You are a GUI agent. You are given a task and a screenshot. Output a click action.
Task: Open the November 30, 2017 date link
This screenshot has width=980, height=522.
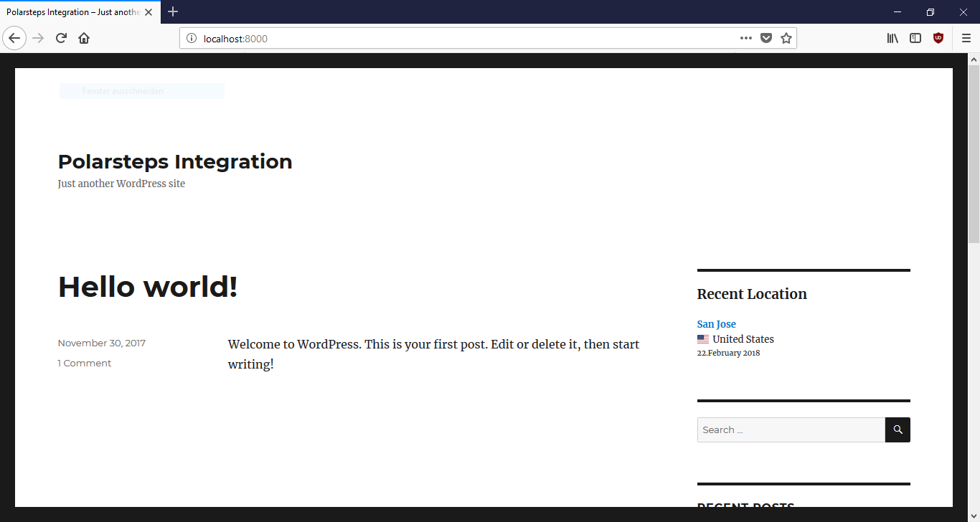coord(102,343)
